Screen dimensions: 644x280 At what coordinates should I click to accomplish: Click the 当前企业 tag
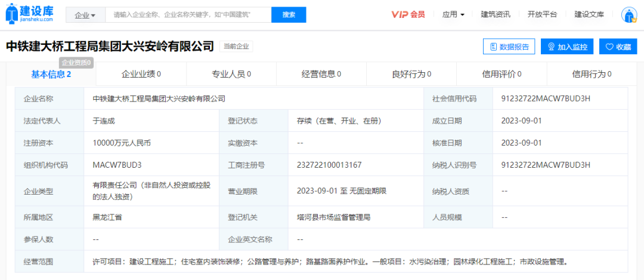tap(236, 47)
